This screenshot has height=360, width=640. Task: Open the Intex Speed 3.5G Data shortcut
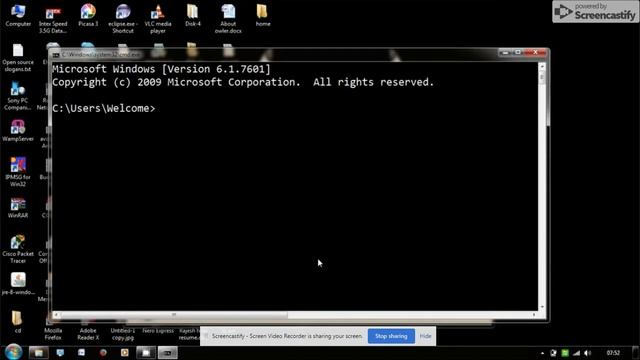point(53,19)
